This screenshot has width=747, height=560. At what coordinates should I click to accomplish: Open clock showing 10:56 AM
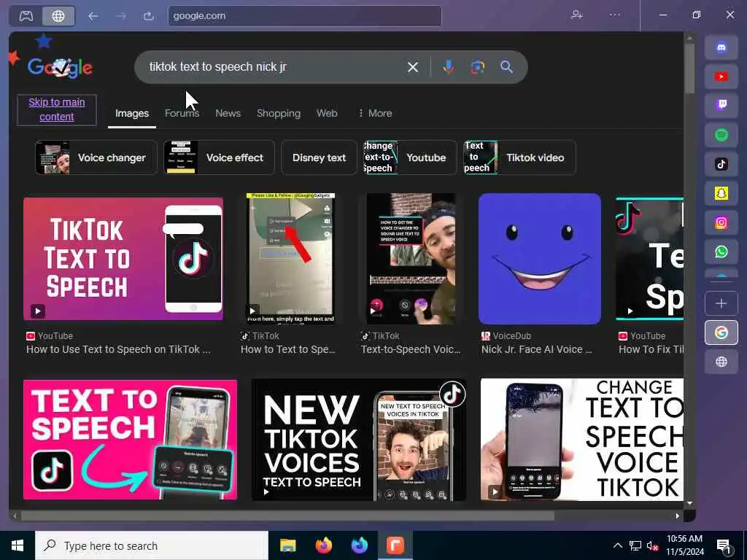point(684,545)
